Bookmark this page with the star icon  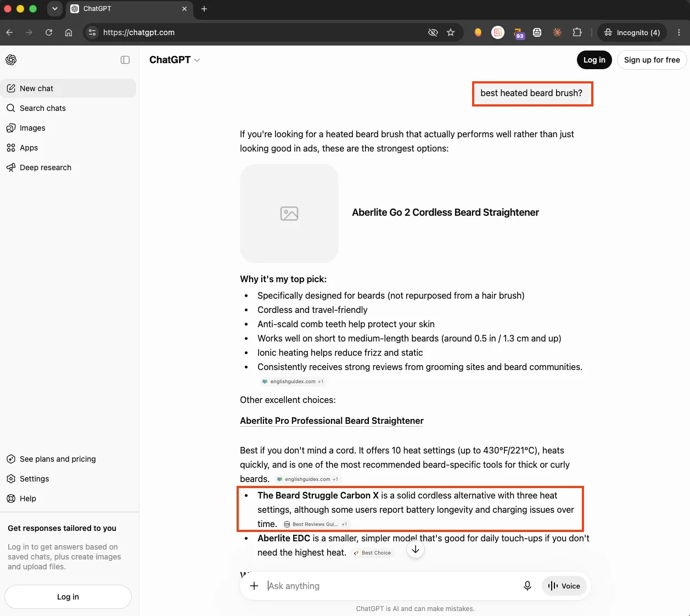(451, 32)
